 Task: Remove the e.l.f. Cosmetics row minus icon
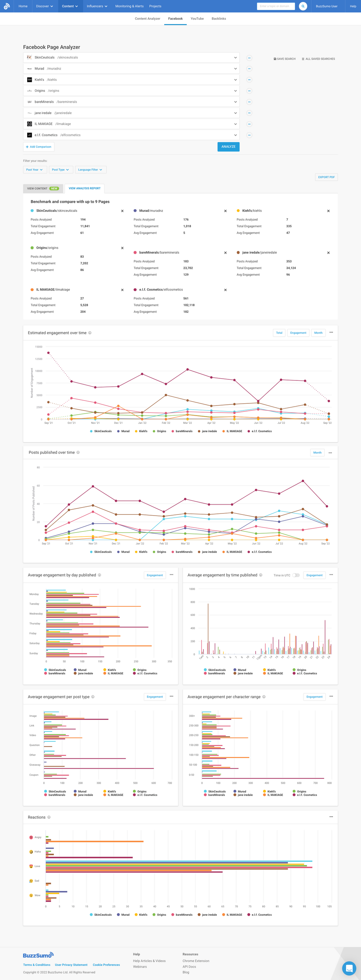pyautogui.click(x=249, y=135)
